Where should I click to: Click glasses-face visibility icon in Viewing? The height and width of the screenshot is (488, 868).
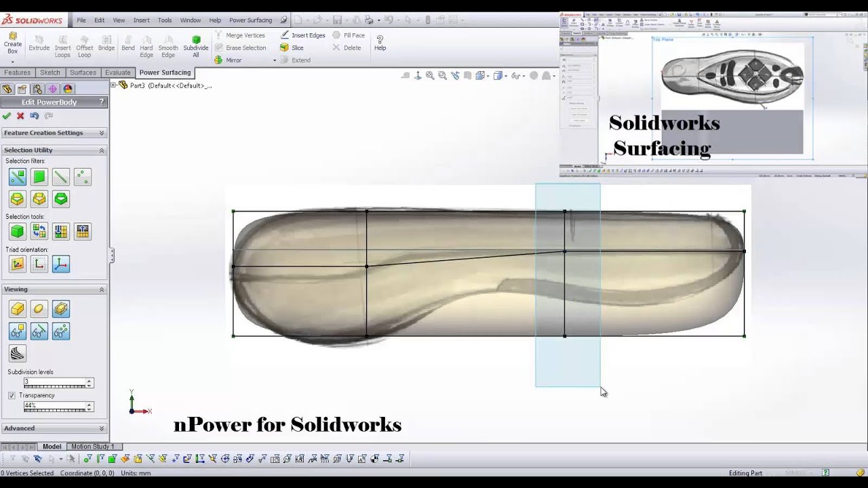[x=18, y=331]
